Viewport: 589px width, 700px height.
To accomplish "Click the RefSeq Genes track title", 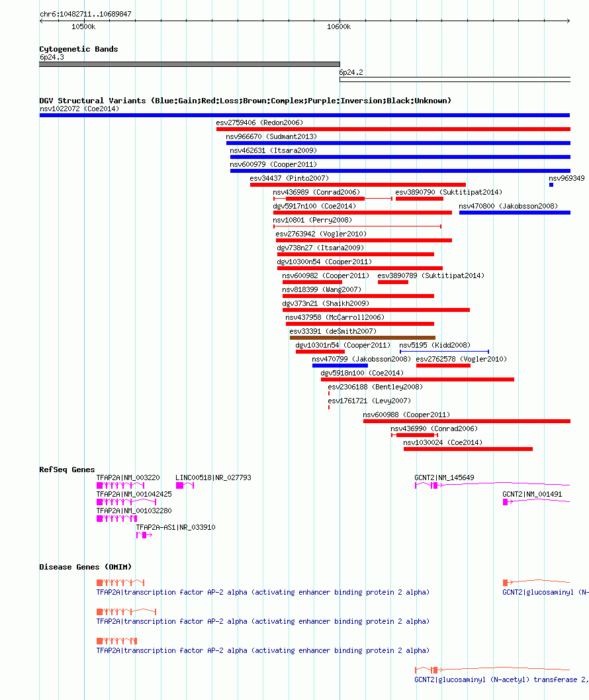I will [67, 470].
